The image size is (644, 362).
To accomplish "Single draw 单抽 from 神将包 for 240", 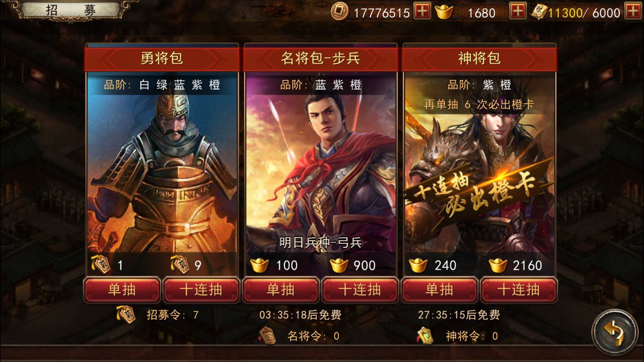I will click(439, 290).
